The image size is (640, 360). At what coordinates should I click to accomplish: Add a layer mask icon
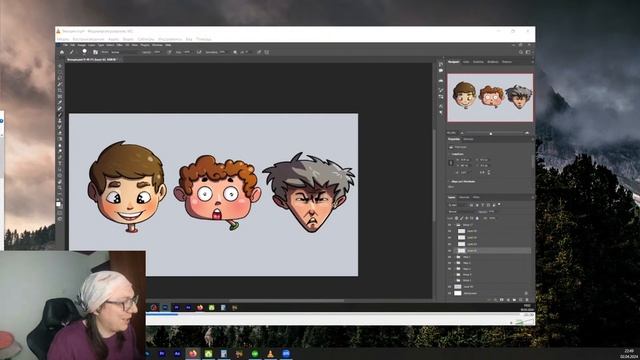[x=502, y=300]
